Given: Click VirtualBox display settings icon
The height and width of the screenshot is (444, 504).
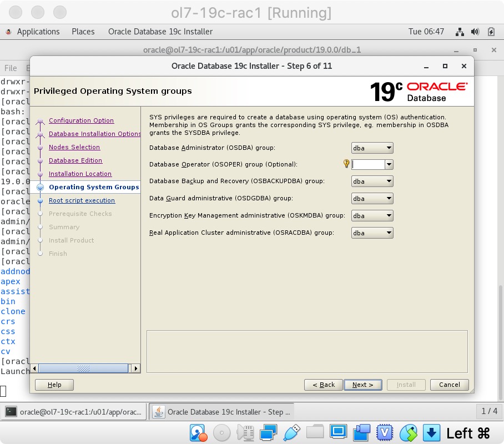Looking at the screenshot, I should pos(338,431).
